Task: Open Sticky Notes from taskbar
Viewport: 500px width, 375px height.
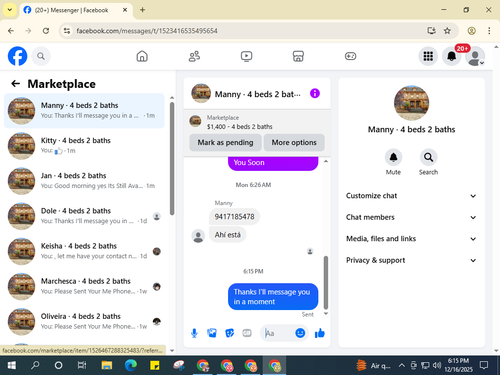Action: coord(155,365)
